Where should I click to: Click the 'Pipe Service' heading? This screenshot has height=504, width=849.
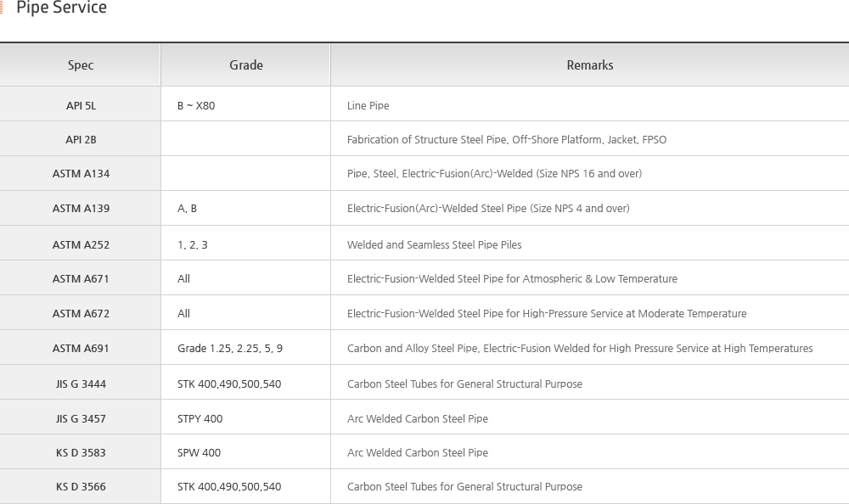click(61, 8)
